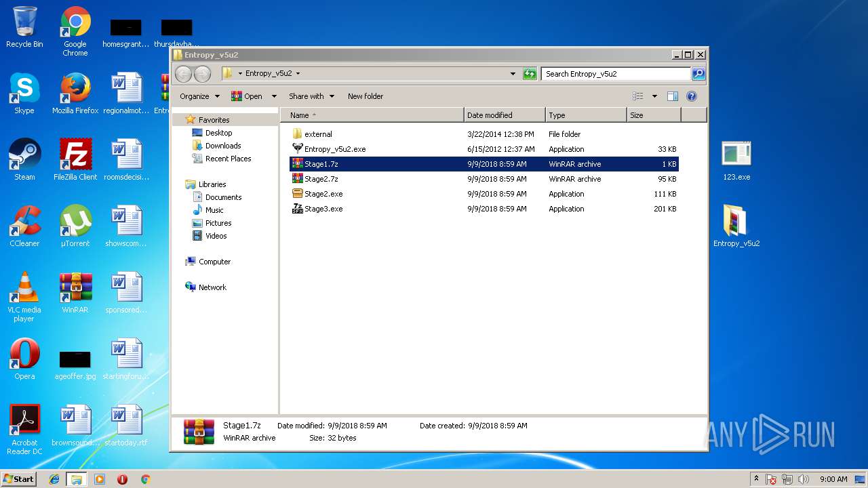
Task: Launch Acrobat Reader DC from the desktop
Action: coord(24,430)
